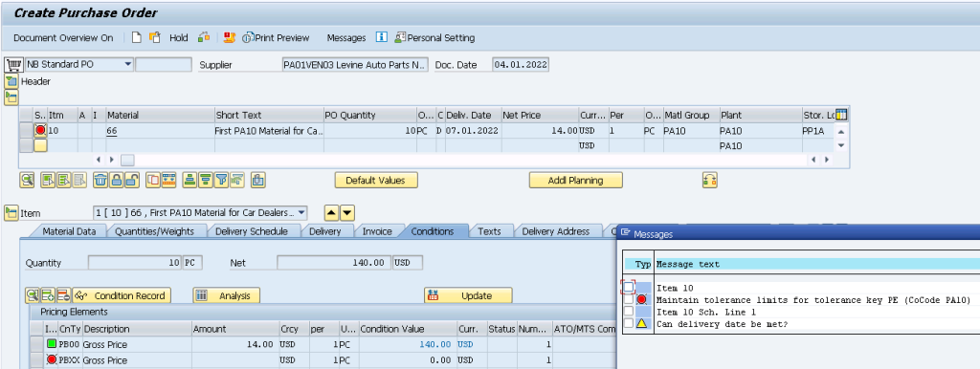
Task: Select row selector for PB00 Gross Price
Action: (x=37, y=344)
